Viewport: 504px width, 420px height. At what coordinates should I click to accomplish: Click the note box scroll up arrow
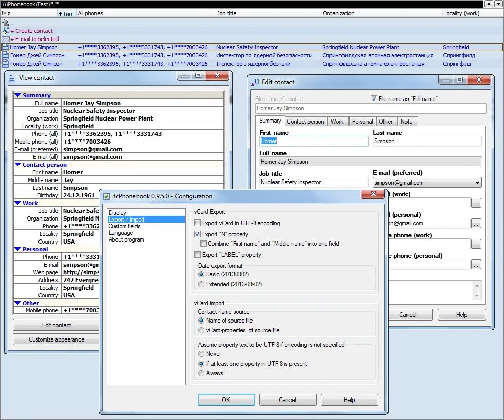[477, 286]
